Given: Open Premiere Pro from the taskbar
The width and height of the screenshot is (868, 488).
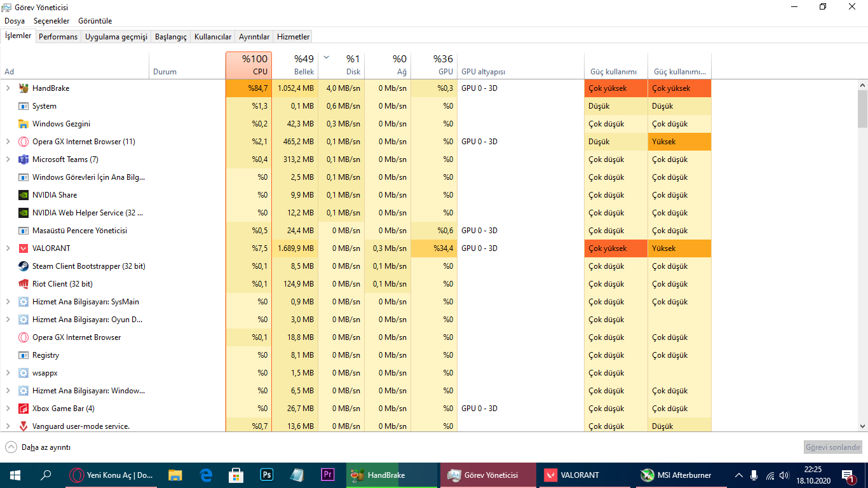Looking at the screenshot, I should 328,475.
